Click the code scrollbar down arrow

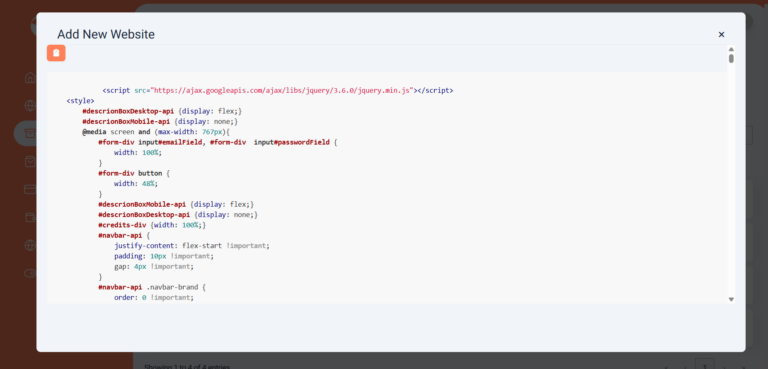click(731, 299)
